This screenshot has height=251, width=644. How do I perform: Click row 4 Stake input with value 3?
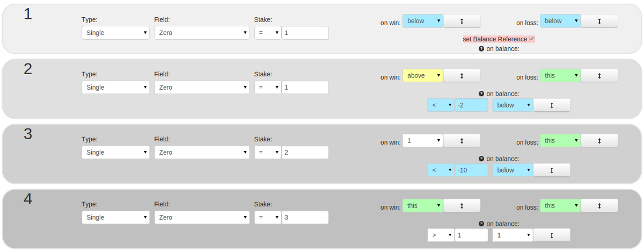coord(305,218)
